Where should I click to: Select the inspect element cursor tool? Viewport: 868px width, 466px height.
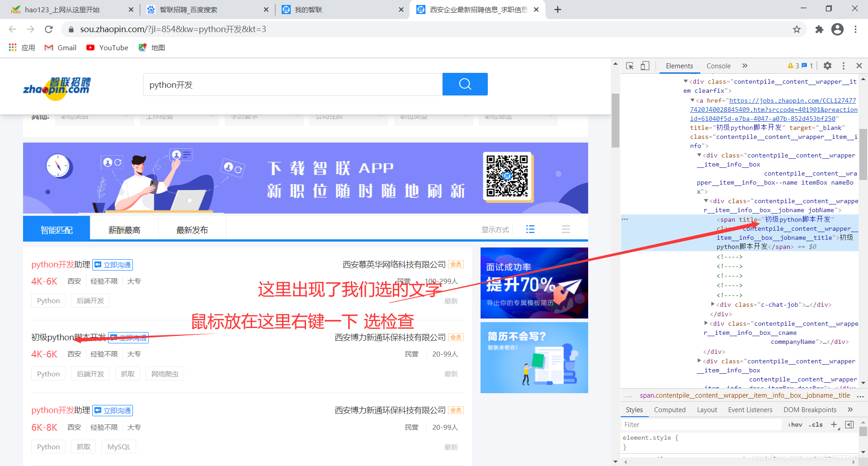(630, 66)
